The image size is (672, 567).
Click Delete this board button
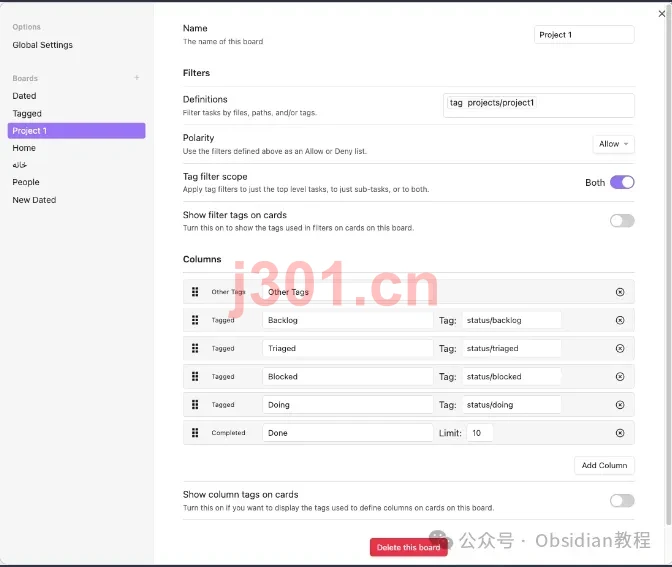408,547
